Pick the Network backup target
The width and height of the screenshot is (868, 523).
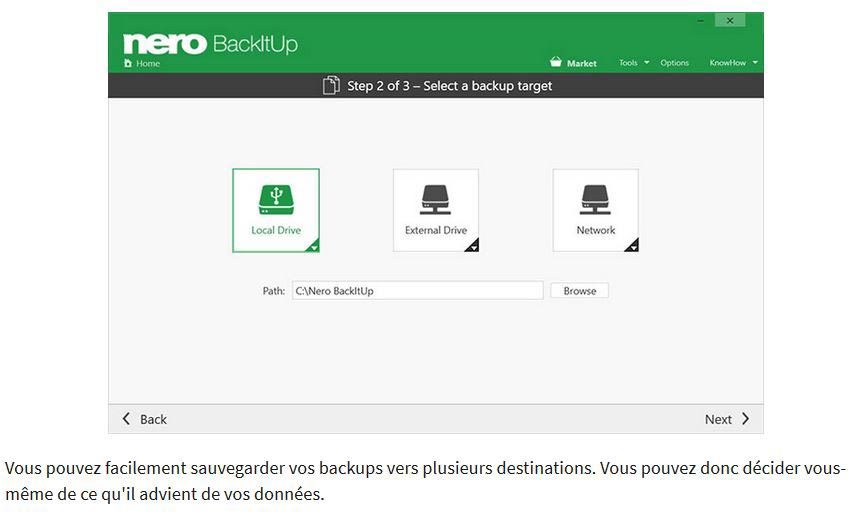pyautogui.click(x=596, y=210)
